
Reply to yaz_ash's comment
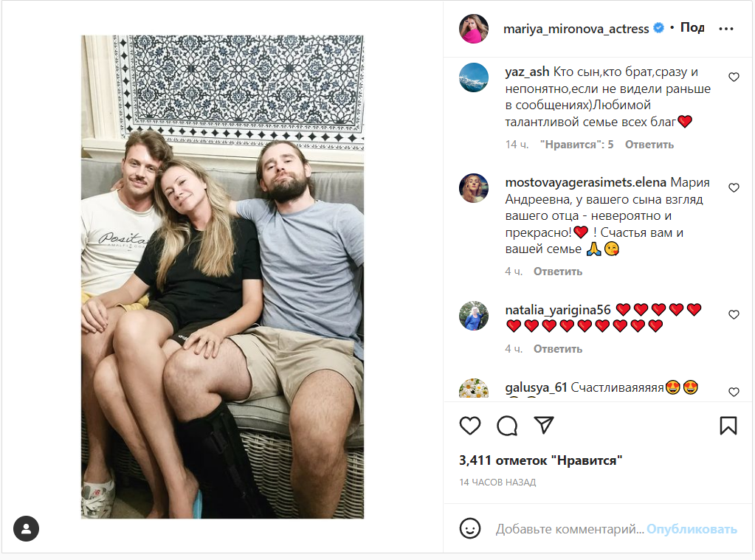[649, 145]
